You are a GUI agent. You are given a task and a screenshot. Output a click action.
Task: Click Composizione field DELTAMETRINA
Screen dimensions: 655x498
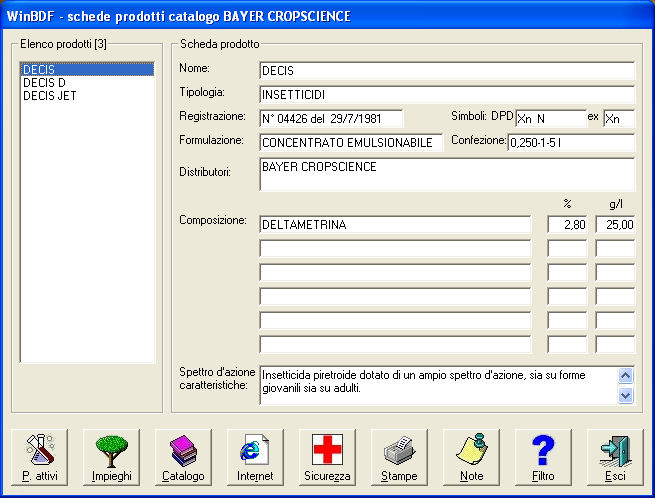click(x=395, y=225)
